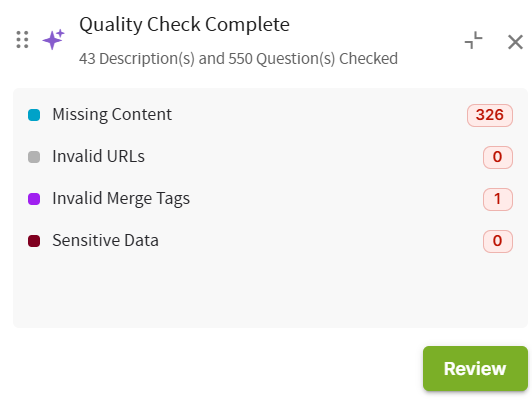Minimize the Quality Check panel

[474, 40]
